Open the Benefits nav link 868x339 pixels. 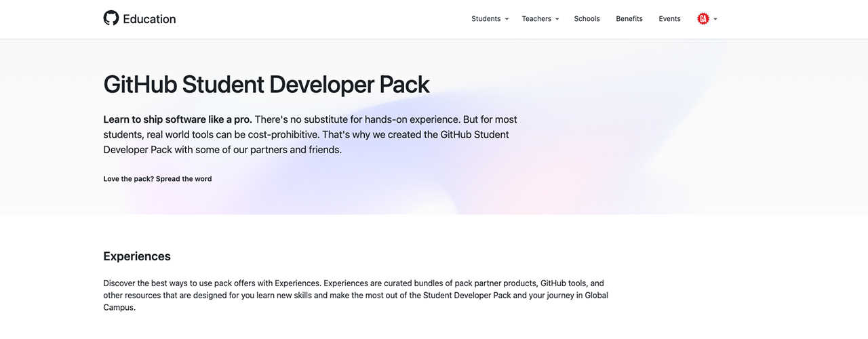point(629,19)
